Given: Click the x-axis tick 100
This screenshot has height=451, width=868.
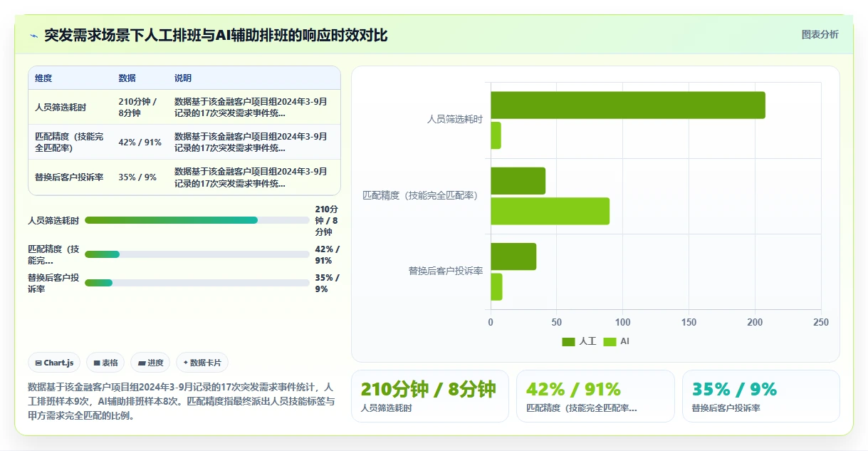Looking at the screenshot, I should tap(622, 322).
